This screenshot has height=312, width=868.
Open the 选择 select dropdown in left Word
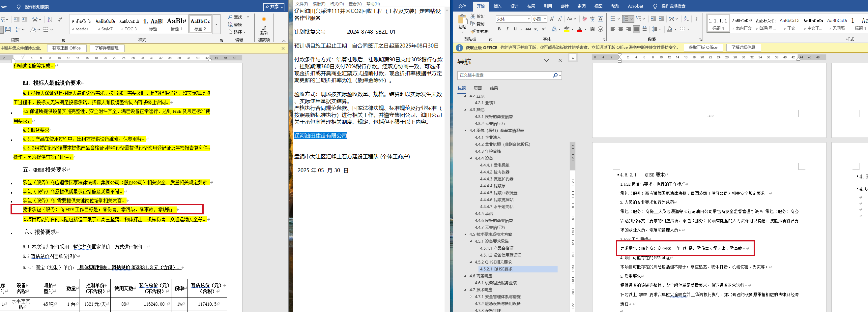tap(237, 32)
